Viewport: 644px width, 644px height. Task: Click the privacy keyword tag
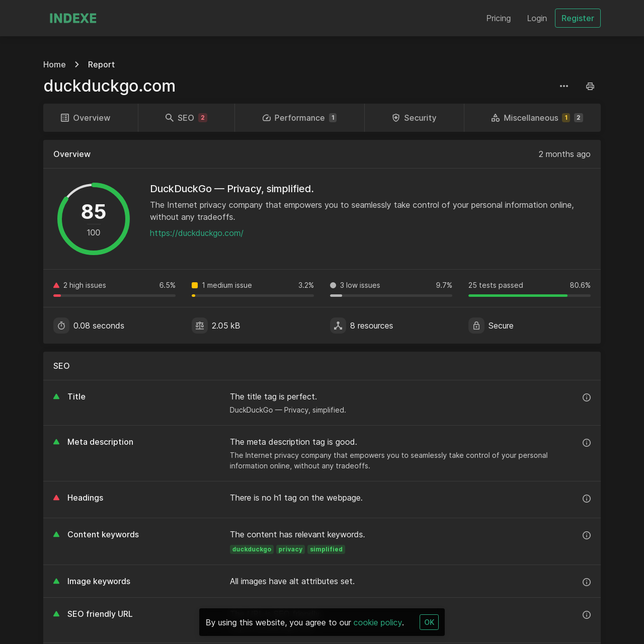pos(290,549)
